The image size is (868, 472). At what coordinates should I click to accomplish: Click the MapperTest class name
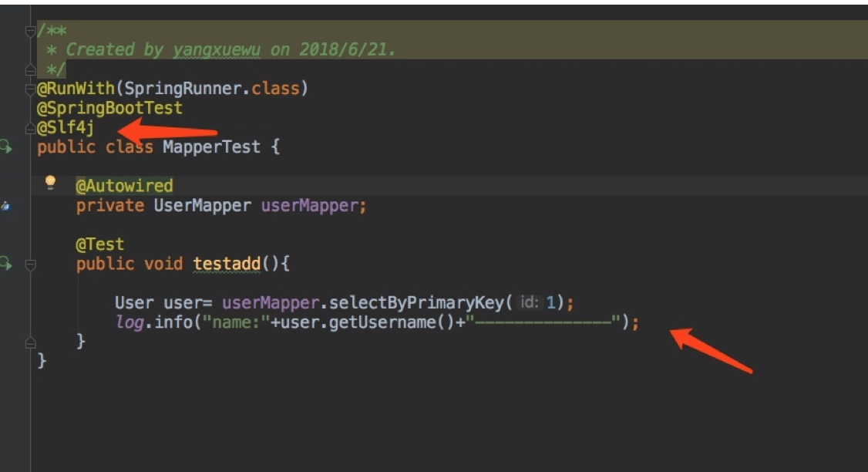[x=211, y=147]
